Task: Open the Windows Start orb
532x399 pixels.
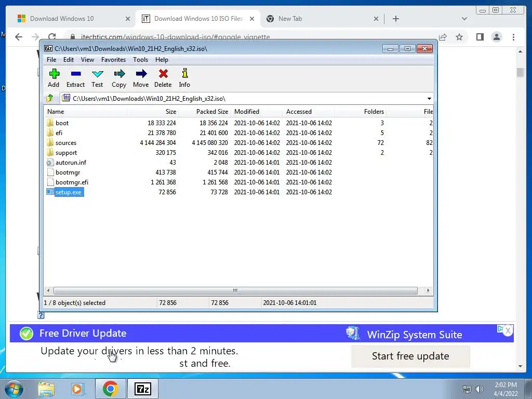Action: click(x=14, y=389)
